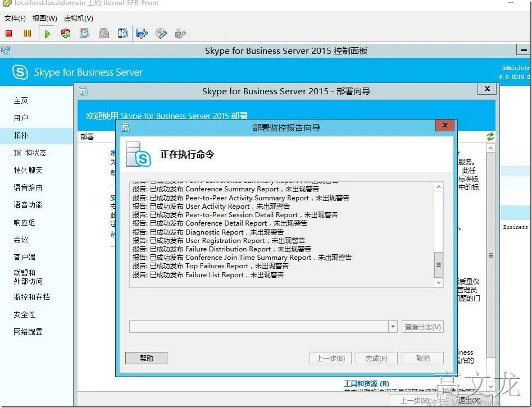Click the red stop VM button
The width and height of the screenshot is (532, 408).
9,33
